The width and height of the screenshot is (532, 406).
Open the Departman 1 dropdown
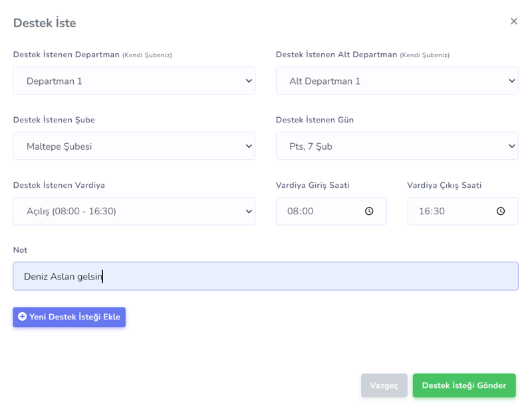point(134,81)
